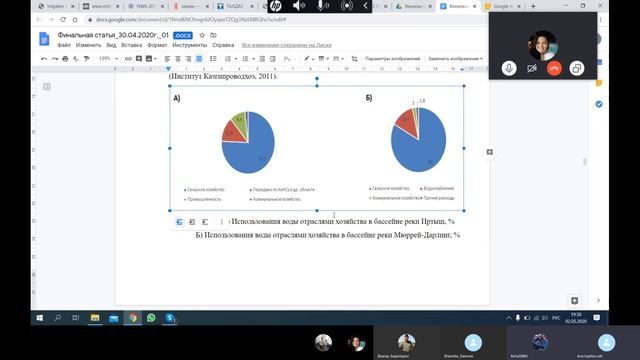640x360 pixels.
Task: Click the Crop image icon
Action: [354, 59]
